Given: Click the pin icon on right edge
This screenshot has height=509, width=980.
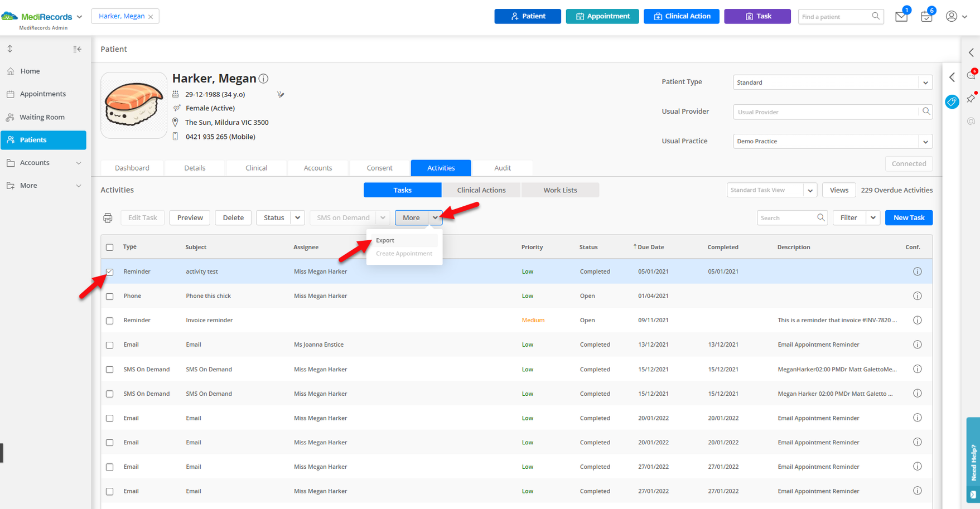Looking at the screenshot, I should pyautogui.click(x=971, y=99).
